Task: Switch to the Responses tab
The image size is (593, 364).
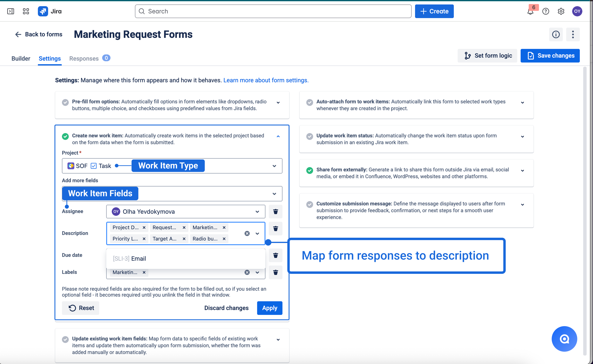Action: tap(84, 58)
